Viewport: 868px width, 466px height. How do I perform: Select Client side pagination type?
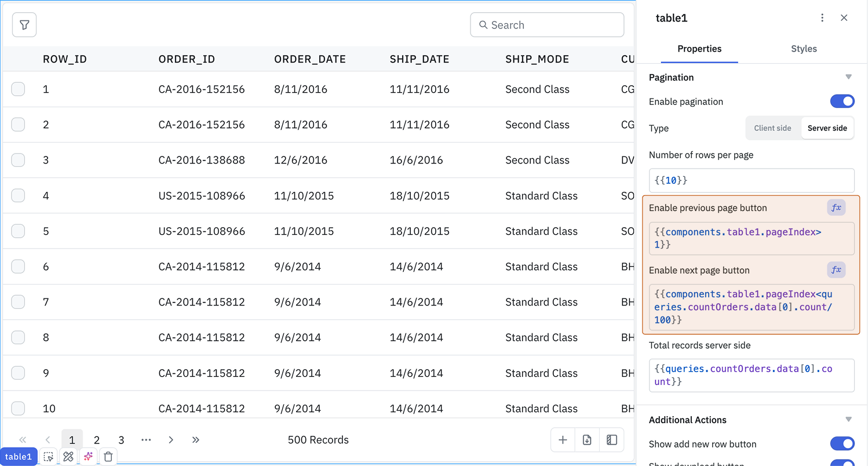(x=772, y=128)
